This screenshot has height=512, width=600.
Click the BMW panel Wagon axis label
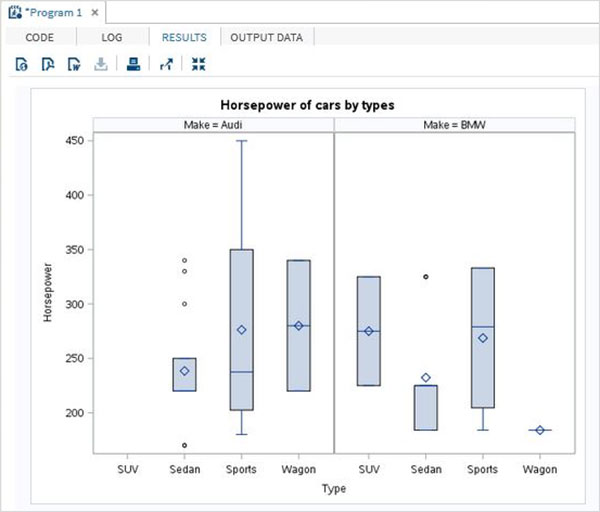tap(540, 470)
